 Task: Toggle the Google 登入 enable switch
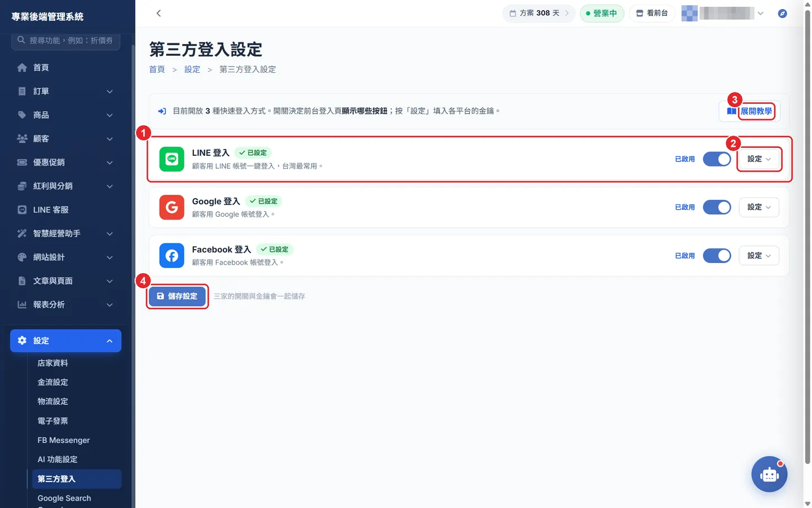click(717, 207)
